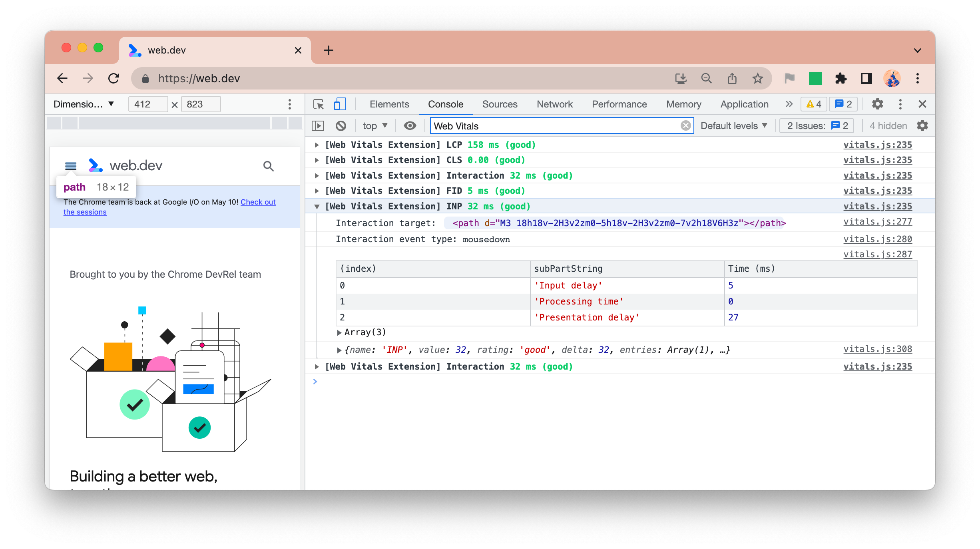
Task: Toggle the device emulation toolbar icon
Action: [339, 103]
